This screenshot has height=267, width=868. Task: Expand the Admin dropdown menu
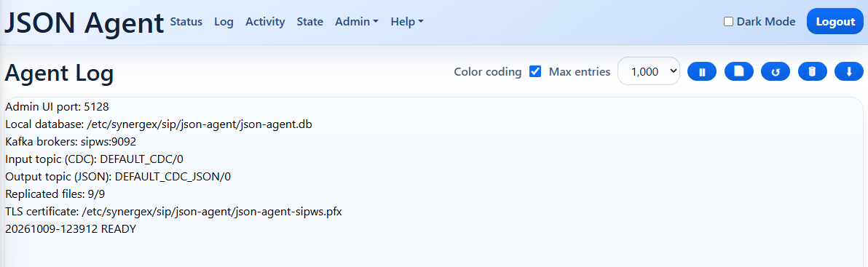[357, 22]
